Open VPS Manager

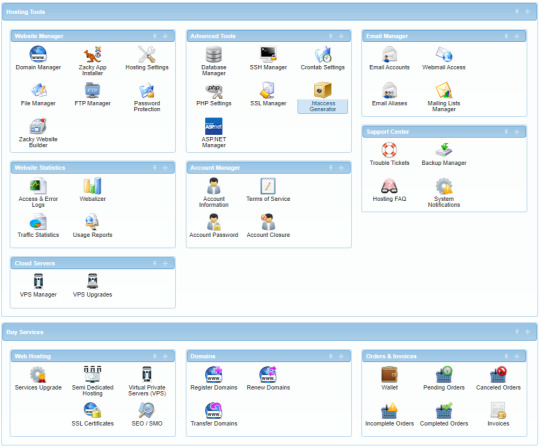(x=38, y=285)
